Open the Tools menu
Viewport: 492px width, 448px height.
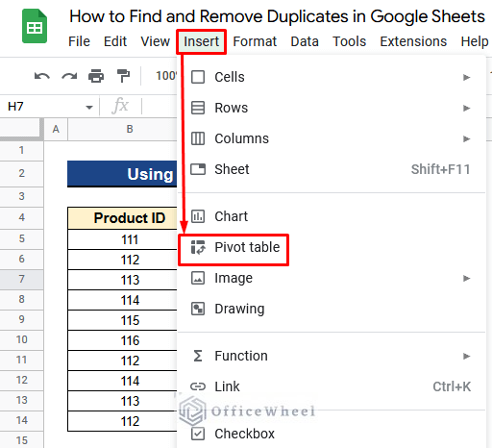point(349,41)
